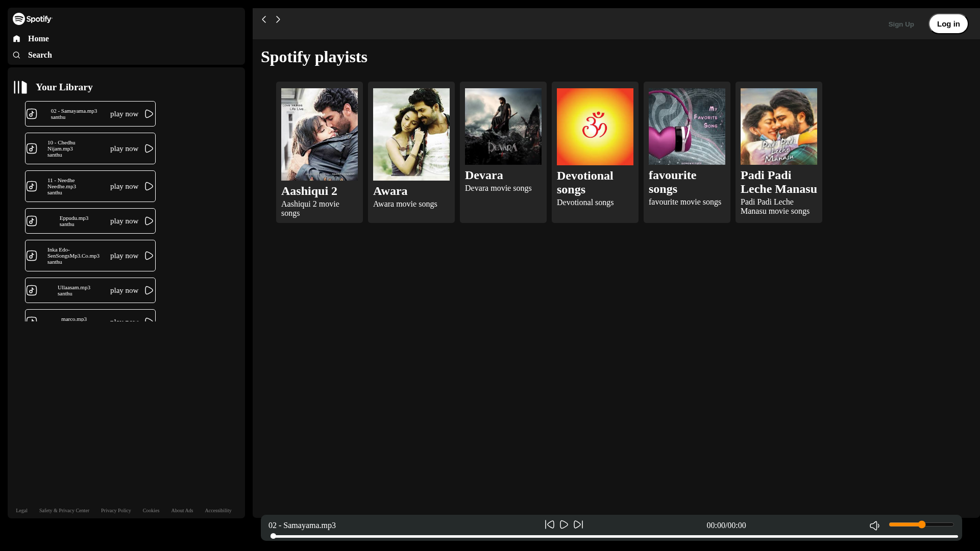The width and height of the screenshot is (980, 551).
Task: Click the Sign Up button
Action: coord(901,24)
